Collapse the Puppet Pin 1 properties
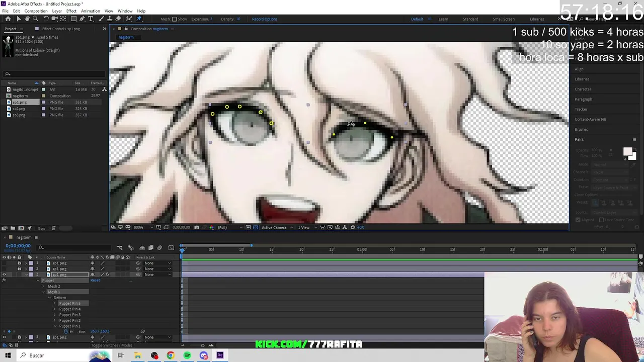Screen dimensions: 644x362 tap(55, 326)
